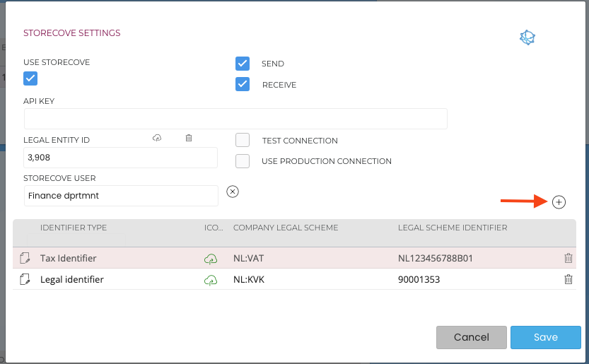Enable the Test Connection checkbox
Image resolution: width=589 pixels, height=364 pixels.
tap(243, 140)
